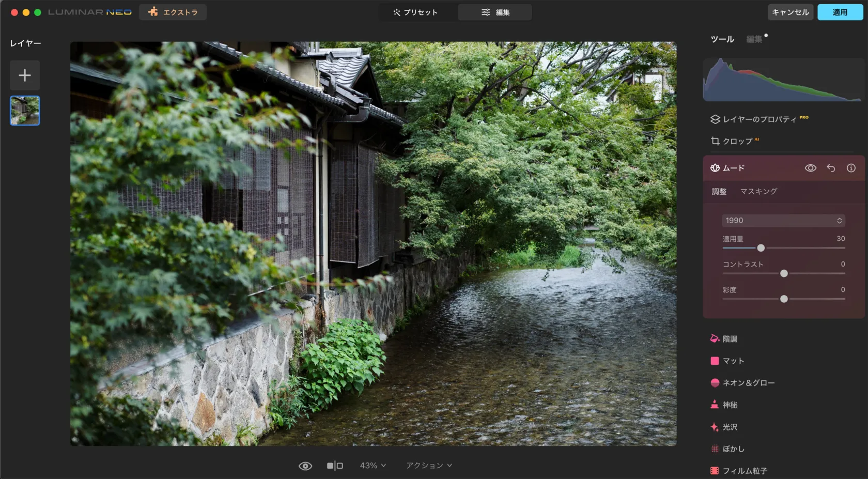Expand the アクション menu
Image resolution: width=868 pixels, height=479 pixels.
click(429, 466)
